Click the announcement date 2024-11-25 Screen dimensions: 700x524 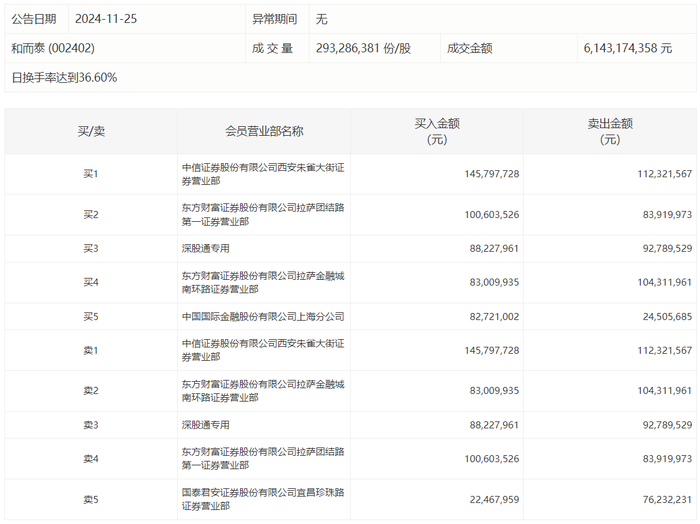[106, 19]
